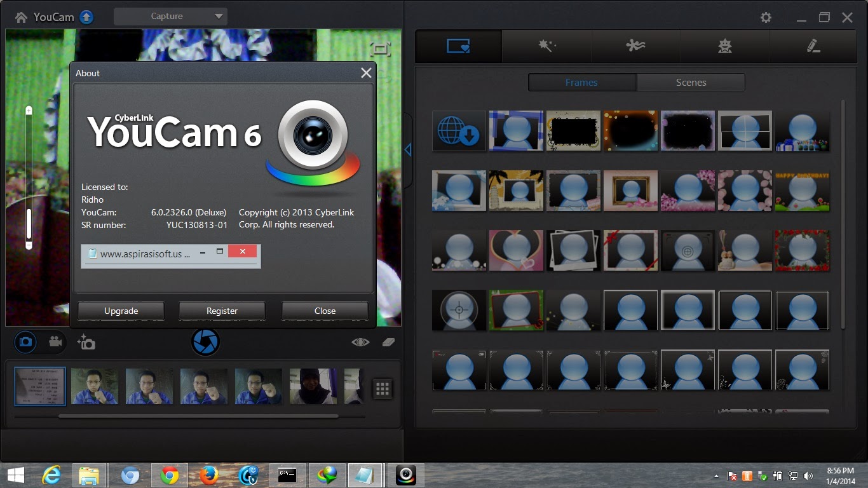Switch to the Scenes tab

pyautogui.click(x=691, y=83)
